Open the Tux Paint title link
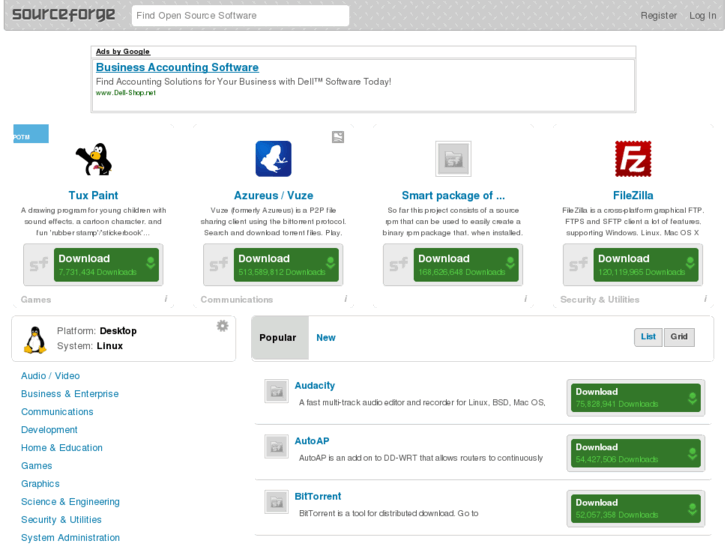Screen dimensions: 727x545 click(94, 195)
